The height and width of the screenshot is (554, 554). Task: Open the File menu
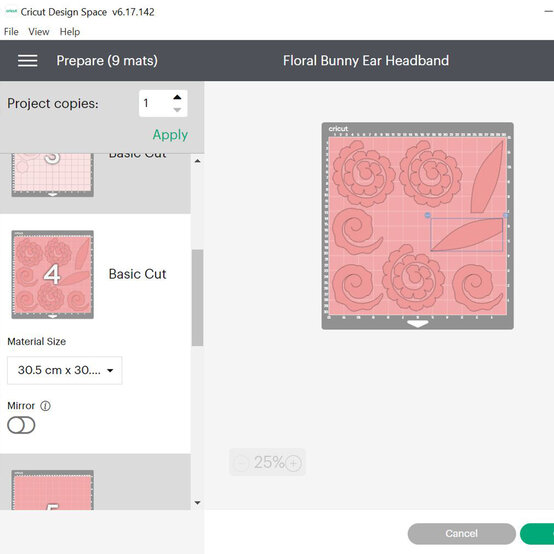tap(11, 32)
